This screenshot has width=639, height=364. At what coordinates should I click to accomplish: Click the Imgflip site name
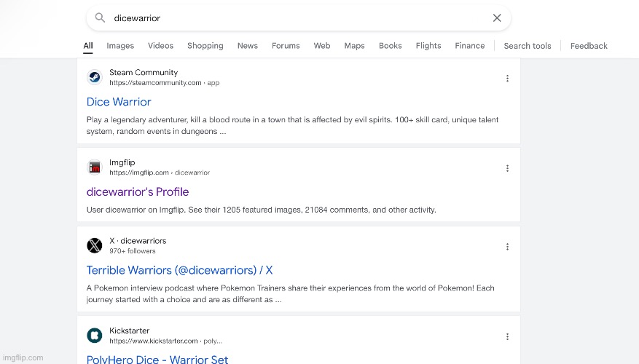point(122,162)
